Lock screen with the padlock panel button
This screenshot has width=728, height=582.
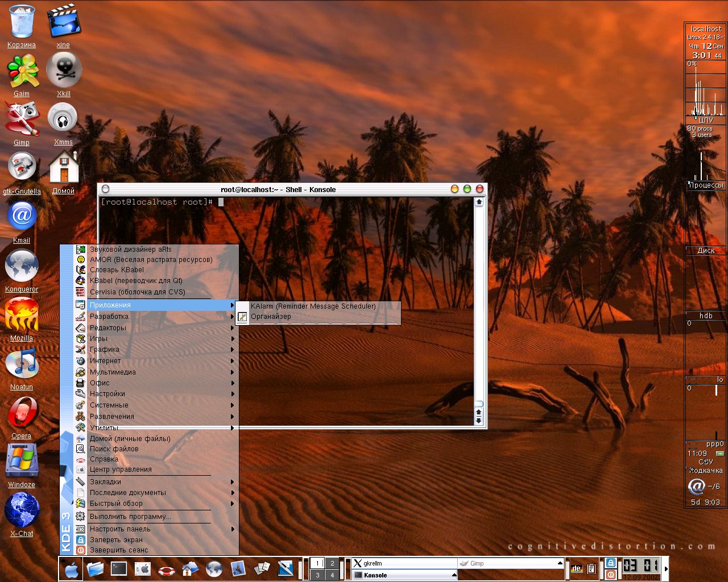(x=611, y=563)
